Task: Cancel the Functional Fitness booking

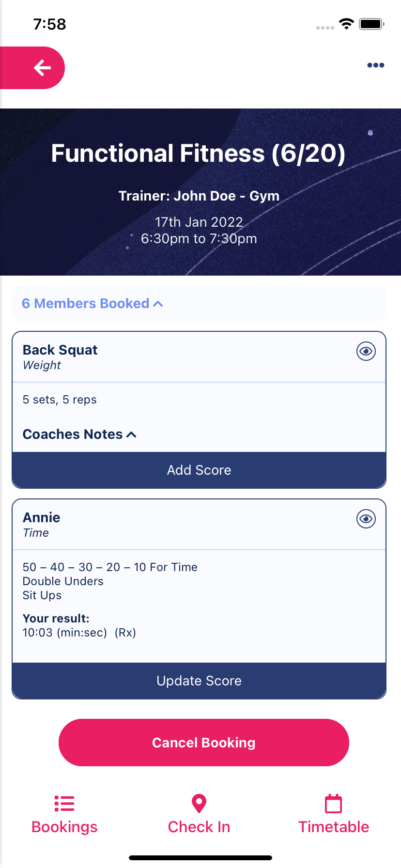Action: [203, 743]
